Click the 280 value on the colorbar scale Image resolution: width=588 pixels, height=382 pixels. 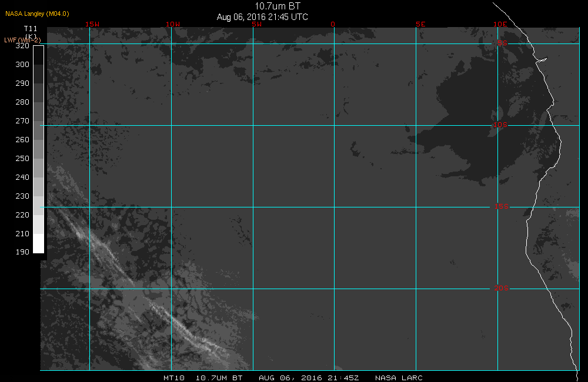22,102
